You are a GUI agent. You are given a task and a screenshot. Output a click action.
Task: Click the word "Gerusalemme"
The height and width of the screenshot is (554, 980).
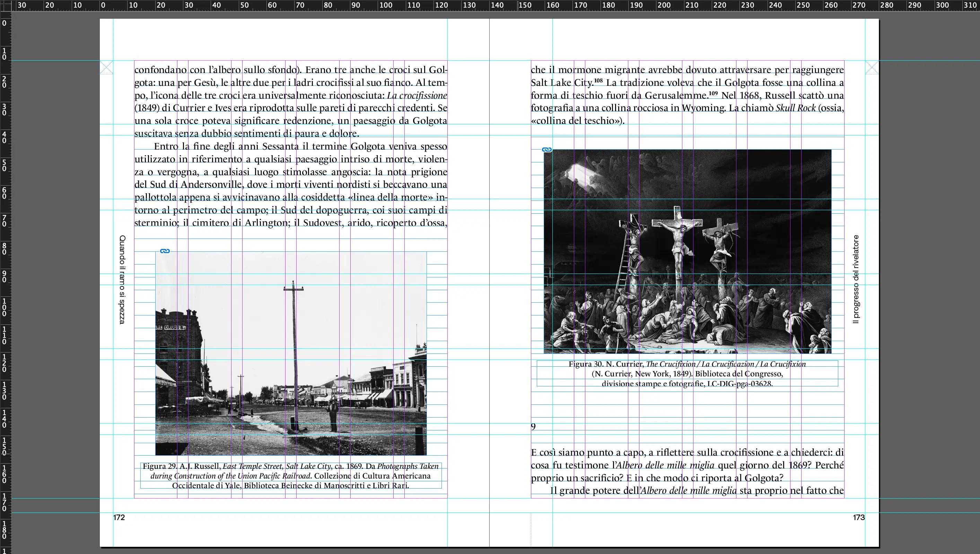tap(676, 96)
